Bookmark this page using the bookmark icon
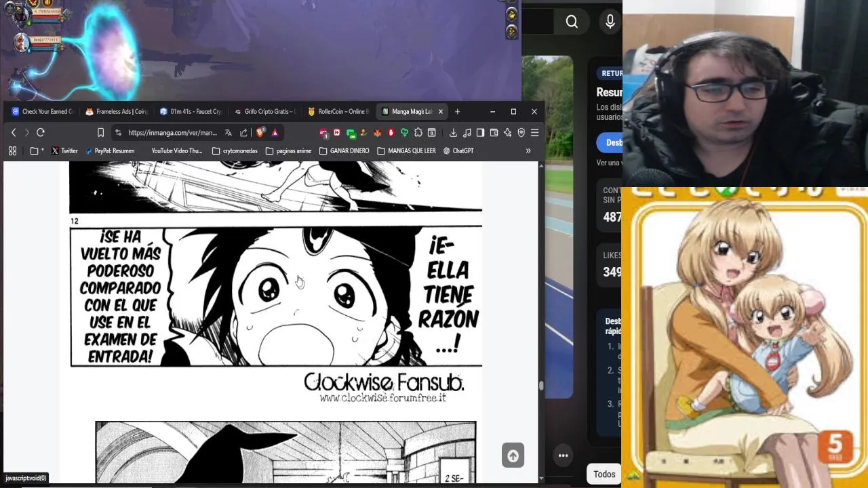 coord(100,133)
